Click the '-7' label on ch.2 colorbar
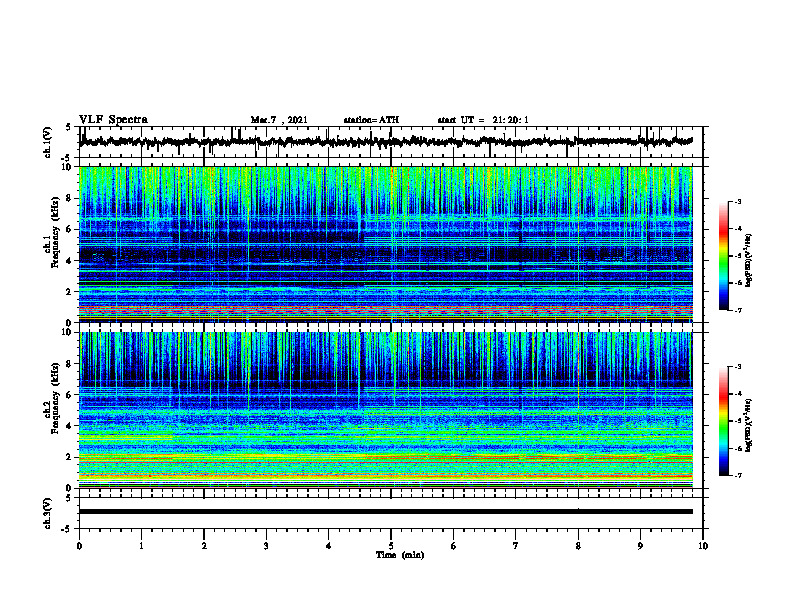Screen dimensions: 792x612 point(738,476)
